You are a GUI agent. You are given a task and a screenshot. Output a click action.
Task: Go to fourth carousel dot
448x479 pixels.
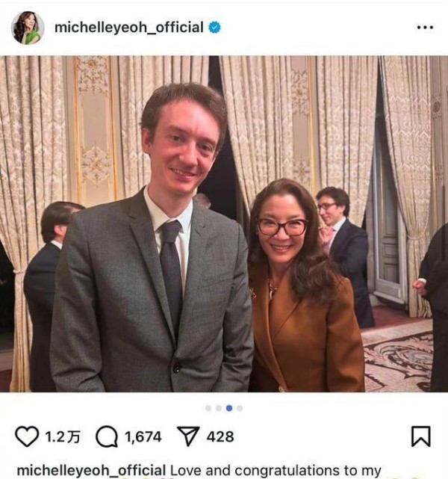click(240, 408)
